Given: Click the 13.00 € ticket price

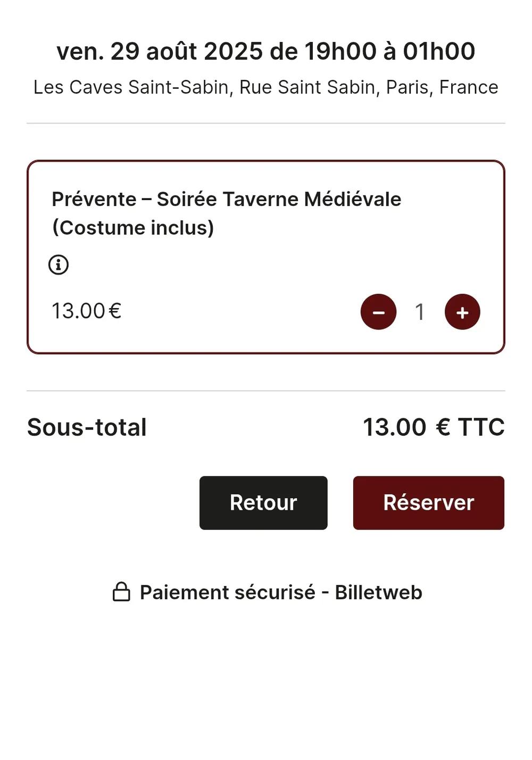Looking at the screenshot, I should (x=86, y=311).
